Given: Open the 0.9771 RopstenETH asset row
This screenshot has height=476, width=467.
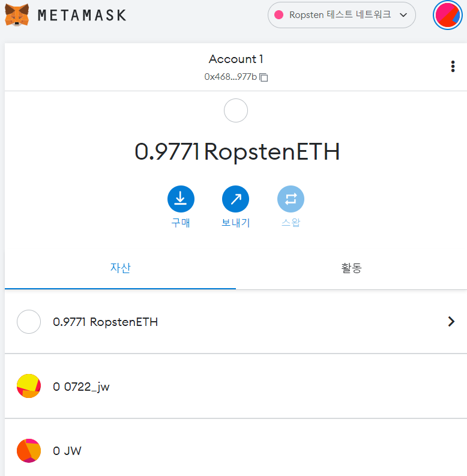Looking at the screenshot, I should pos(236,322).
